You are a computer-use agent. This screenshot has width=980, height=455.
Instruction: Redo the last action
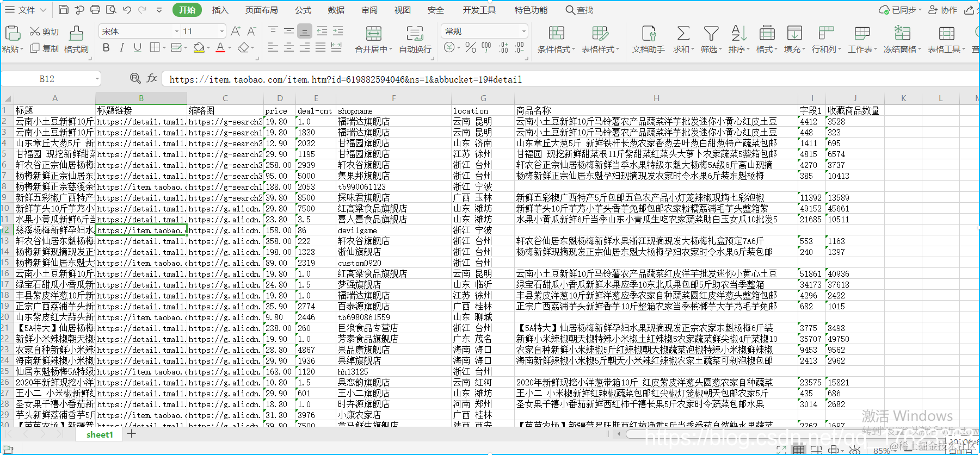coord(143,10)
